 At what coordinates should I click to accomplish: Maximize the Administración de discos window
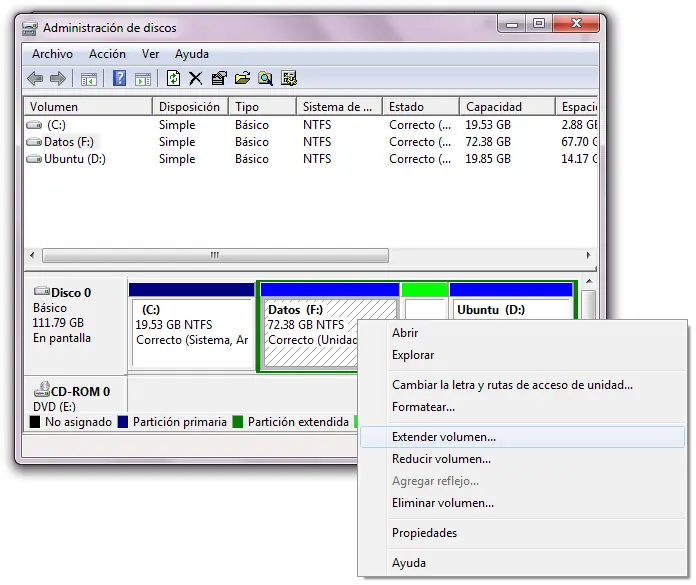(x=539, y=23)
